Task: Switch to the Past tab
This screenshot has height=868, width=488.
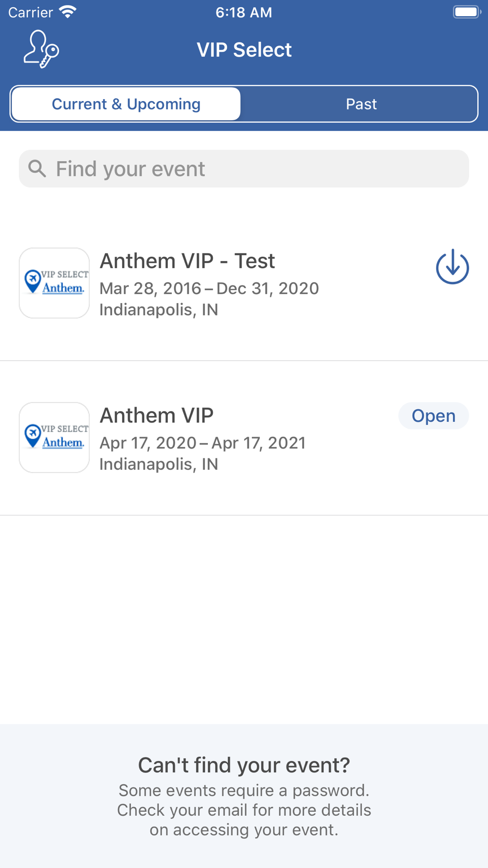Action: [x=361, y=104]
